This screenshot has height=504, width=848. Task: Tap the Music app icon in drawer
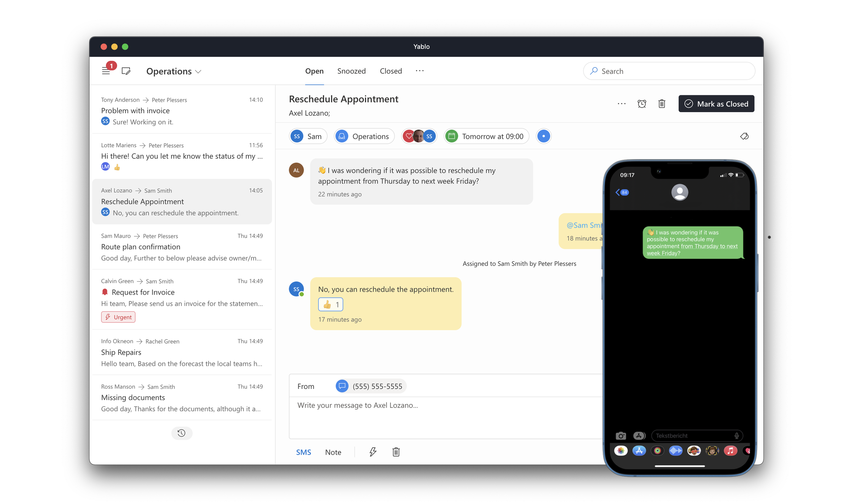(730, 451)
